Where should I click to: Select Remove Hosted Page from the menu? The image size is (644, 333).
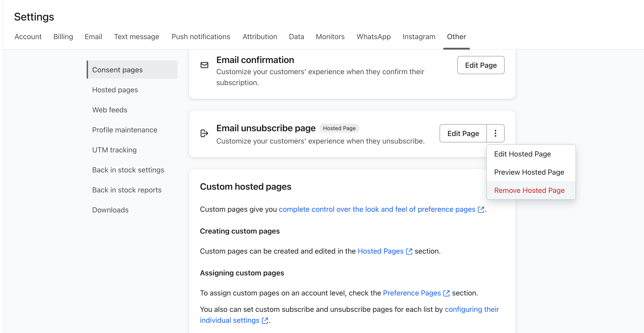(x=529, y=190)
